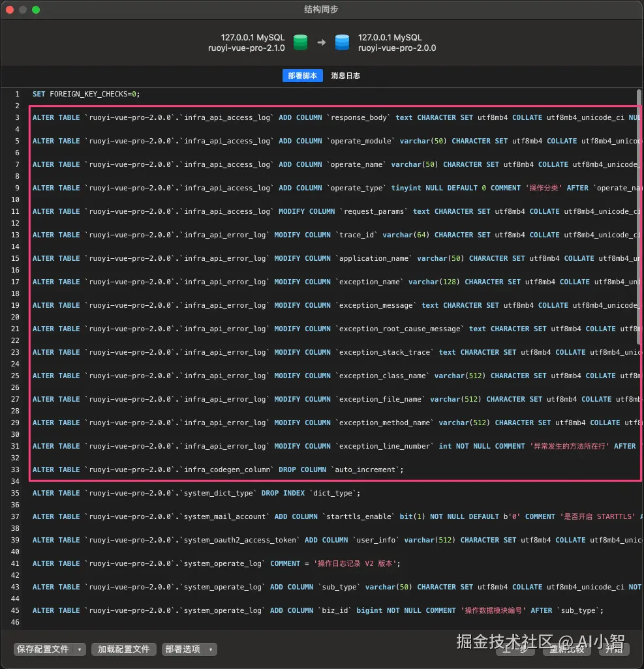This screenshot has height=669, width=644.
Task: Click the 保存配置文件 button
Action: pos(42,649)
